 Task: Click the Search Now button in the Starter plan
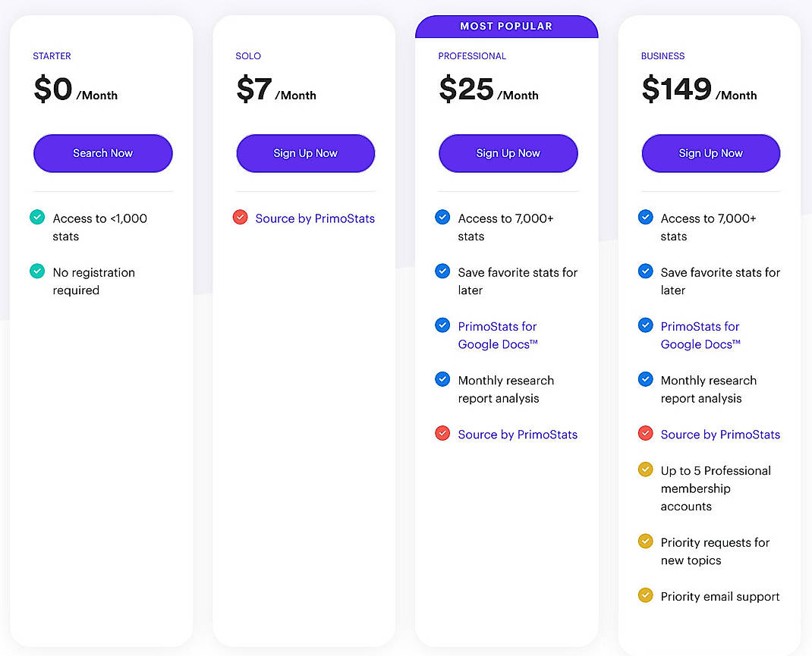click(102, 153)
